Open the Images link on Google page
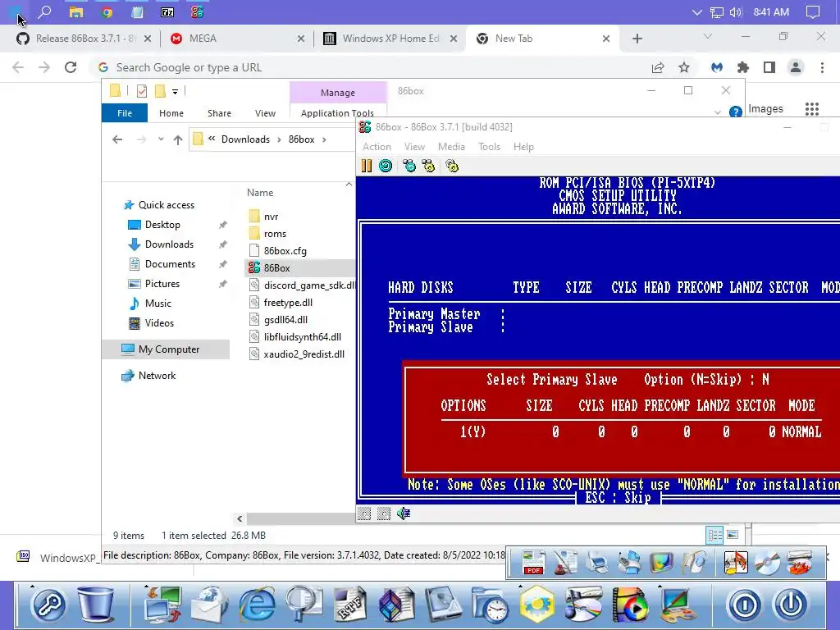The width and height of the screenshot is (840, 630). [765, 109]
